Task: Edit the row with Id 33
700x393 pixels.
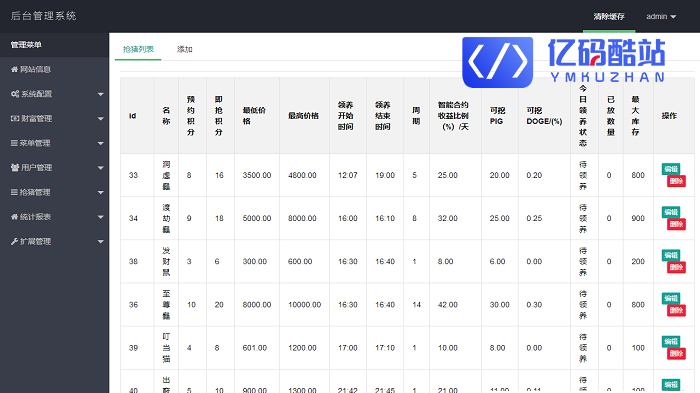Action: (x=671, y=169)
